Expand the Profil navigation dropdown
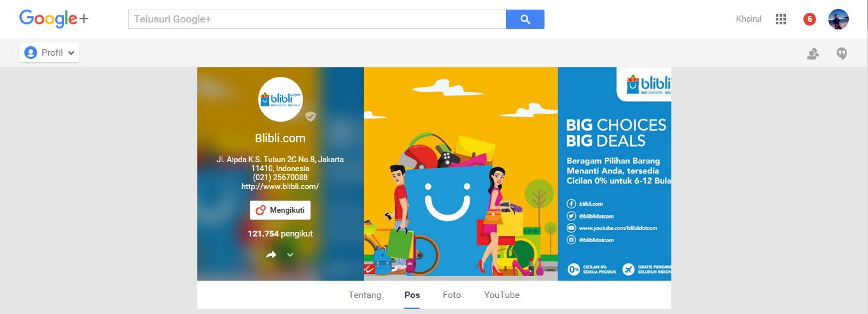 pos(49,53)
